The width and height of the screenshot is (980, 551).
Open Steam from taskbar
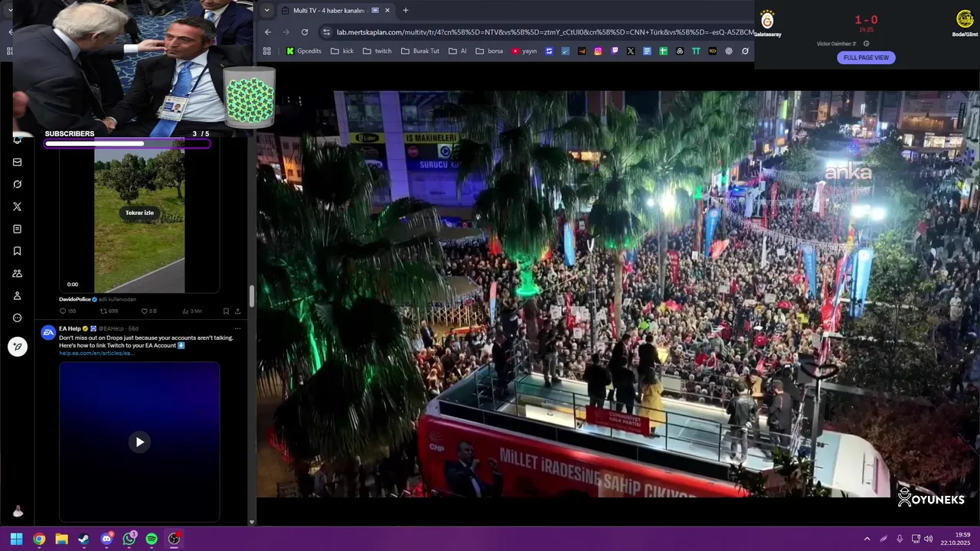pos(83,539)
